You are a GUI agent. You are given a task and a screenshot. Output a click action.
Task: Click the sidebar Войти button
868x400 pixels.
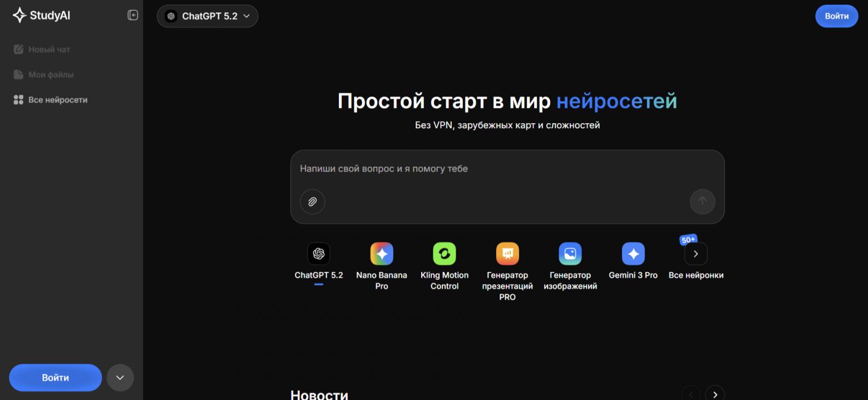click(x=55, y=377)
